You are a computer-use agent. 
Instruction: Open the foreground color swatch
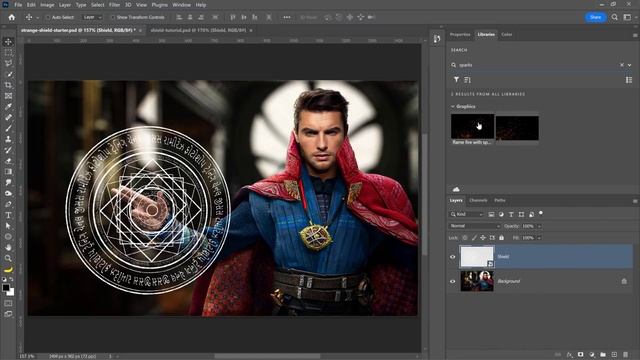[6, 288]
